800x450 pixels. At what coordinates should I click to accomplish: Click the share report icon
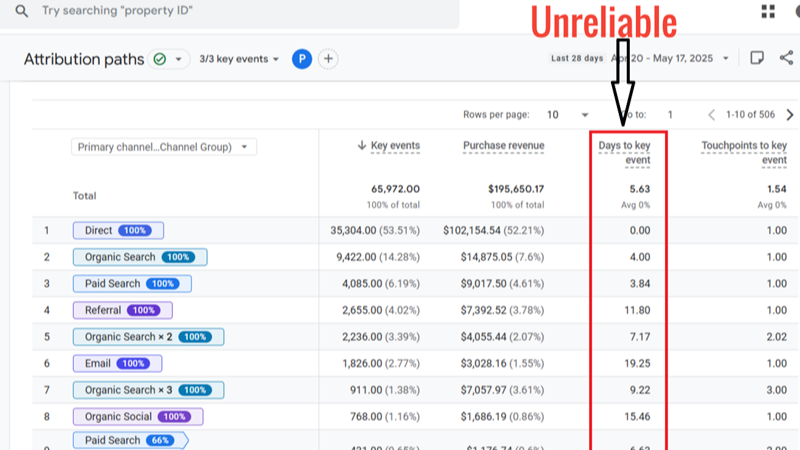point(787,58)
